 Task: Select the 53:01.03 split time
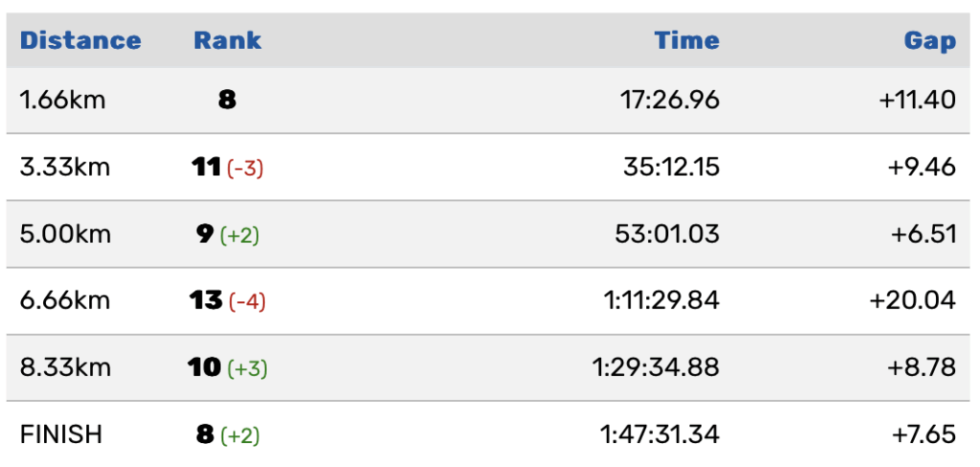click(x=667, y=234)
